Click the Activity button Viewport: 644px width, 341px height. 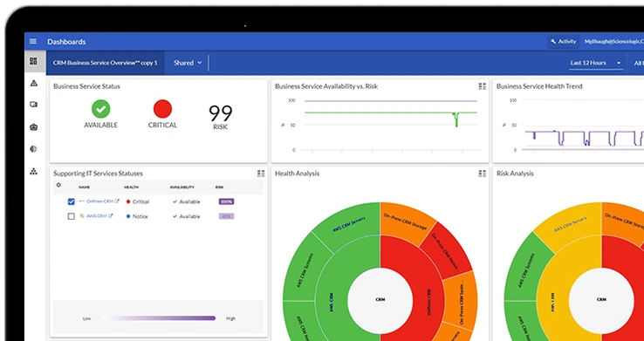point(564,42)
